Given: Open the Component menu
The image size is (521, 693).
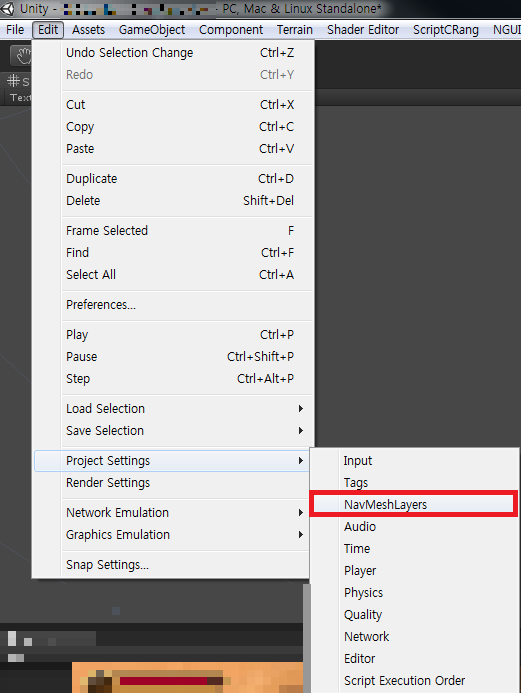Looking at the screenshot, I should tap(231, 30).
